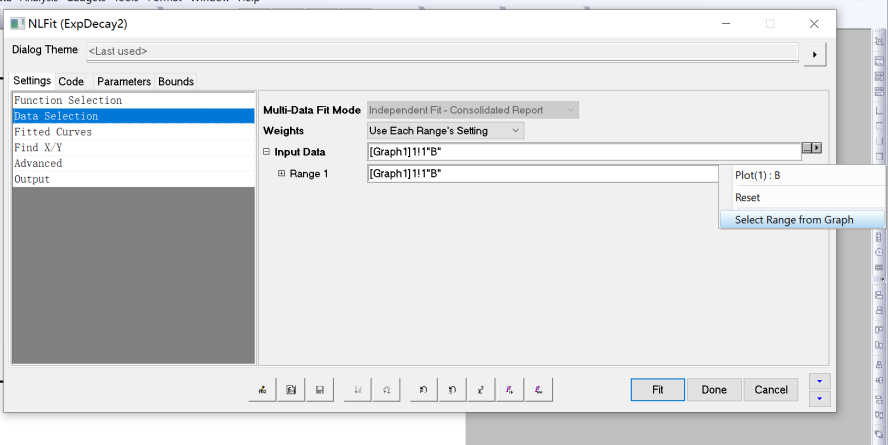The width and height of the screenshot is (888, 445).
Task: Click the second icon in the bottom toolbar
Action: pyautogui.click(x=290, y=390)
